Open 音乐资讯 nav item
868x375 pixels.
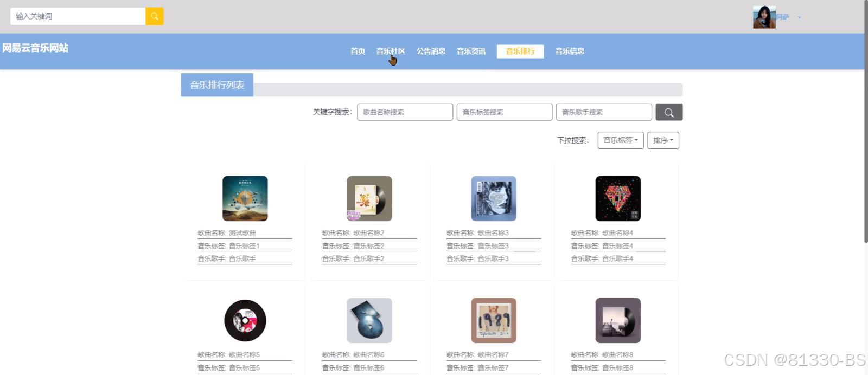point(471,51)
